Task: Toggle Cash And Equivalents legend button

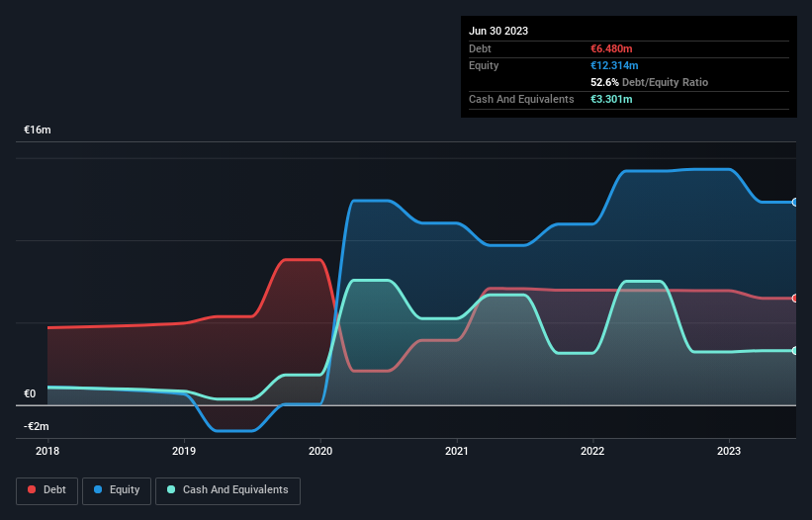Action: coord(227,490)
